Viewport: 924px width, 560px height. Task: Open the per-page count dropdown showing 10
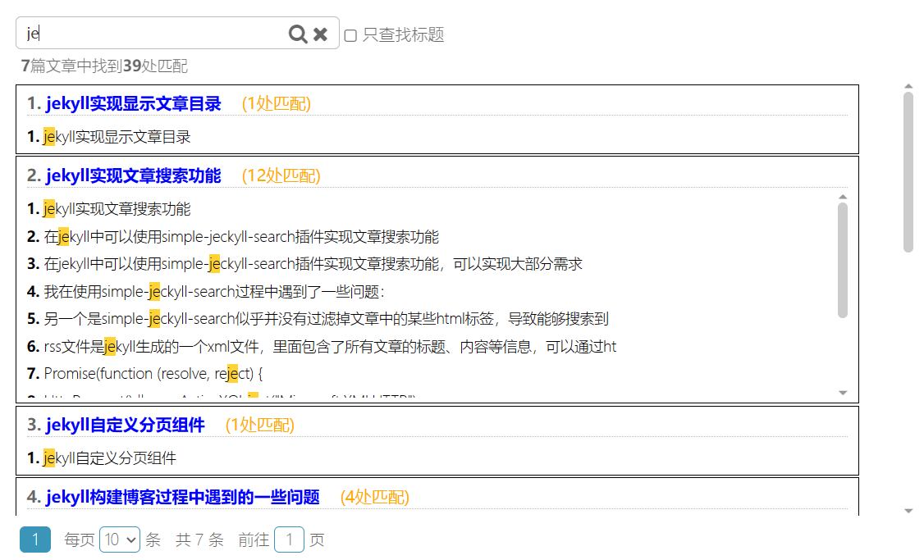[x=120, y=540]
